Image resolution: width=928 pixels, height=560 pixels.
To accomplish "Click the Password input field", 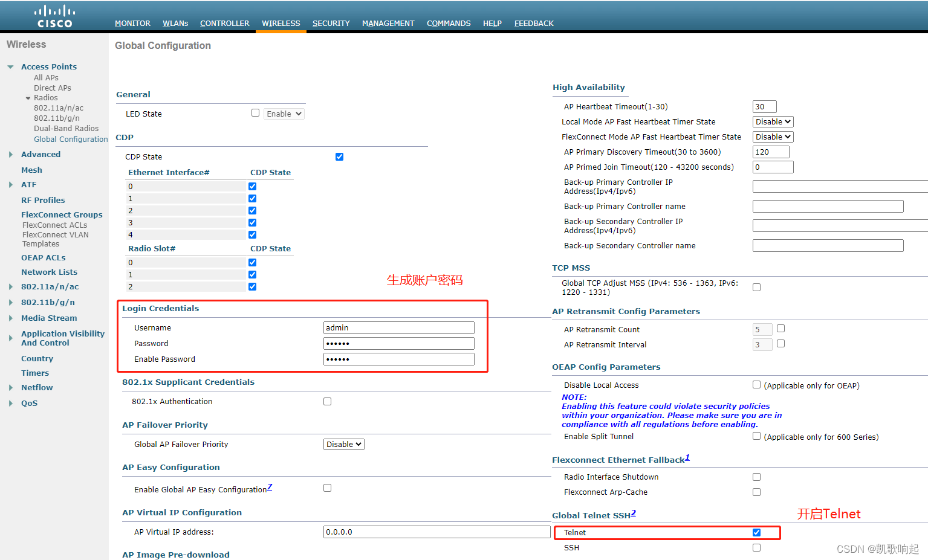I will (x=399, y=344).
